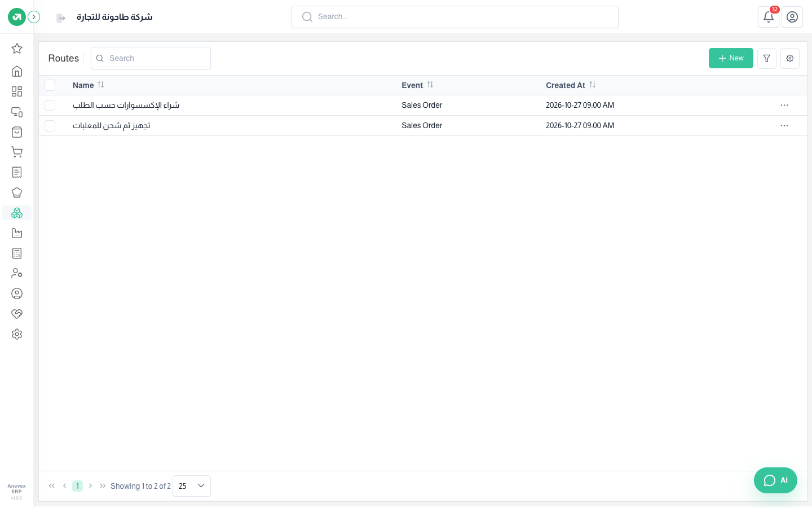Open the chef hat icon in sidebar
The width and height of the screenshot is (812, 508).
click(17, 192)
